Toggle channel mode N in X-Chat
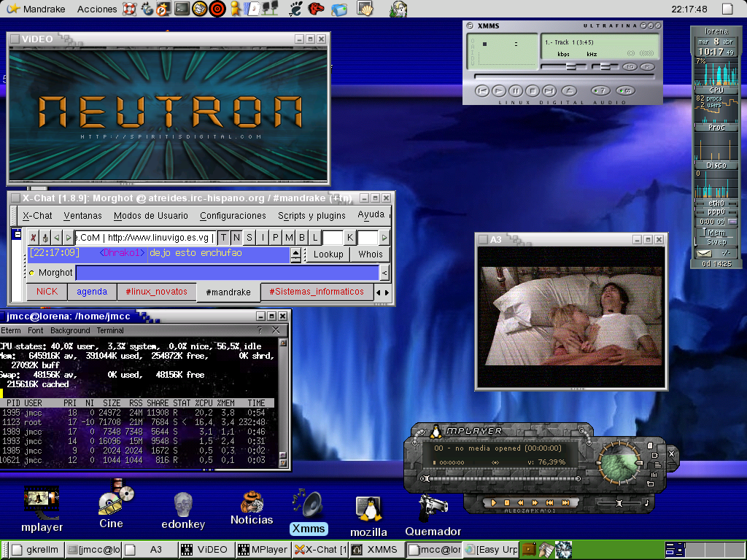 click(x=236, y=237)
